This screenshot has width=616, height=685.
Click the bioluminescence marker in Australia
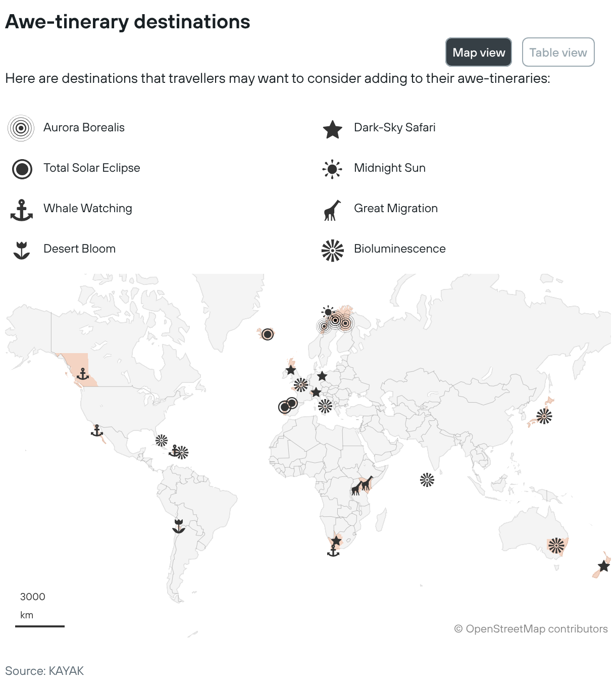pos(556,545)
